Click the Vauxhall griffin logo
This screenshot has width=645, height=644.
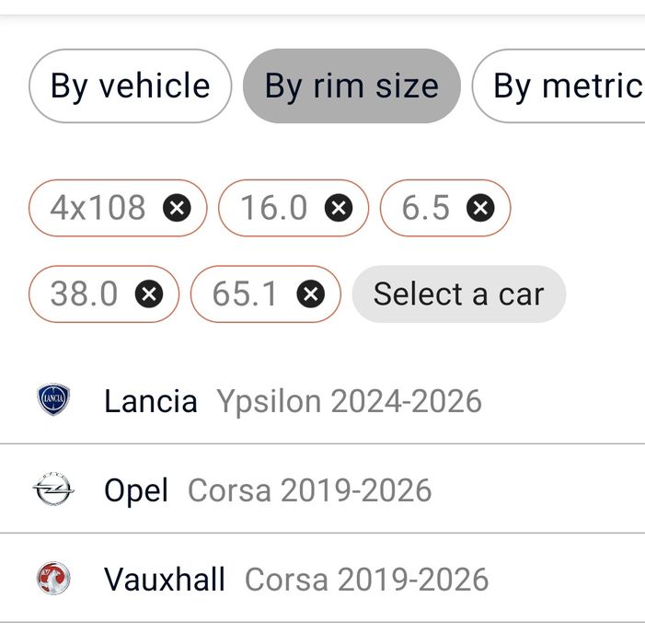(53, 578)
